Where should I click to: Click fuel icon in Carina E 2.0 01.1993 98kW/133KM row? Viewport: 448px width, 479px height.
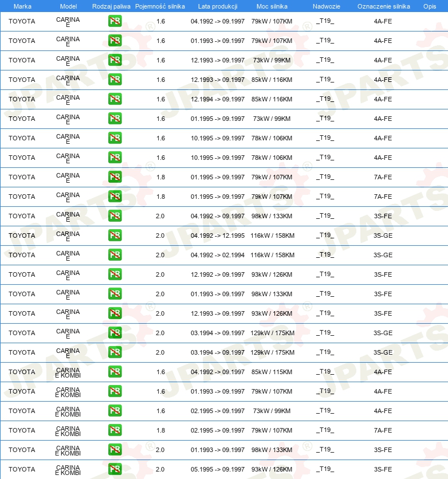pyautogui.click(x=115, y=294)
